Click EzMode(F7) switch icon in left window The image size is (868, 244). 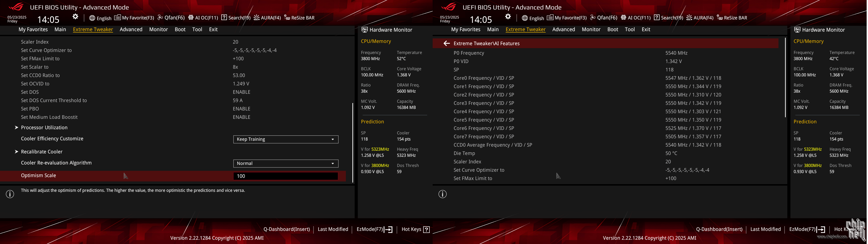pyautogui.click(x=389, y=230)
